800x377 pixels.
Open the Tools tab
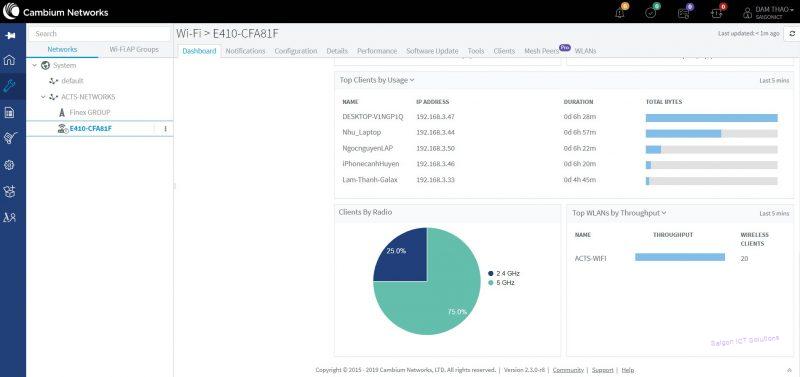(476, 51)
